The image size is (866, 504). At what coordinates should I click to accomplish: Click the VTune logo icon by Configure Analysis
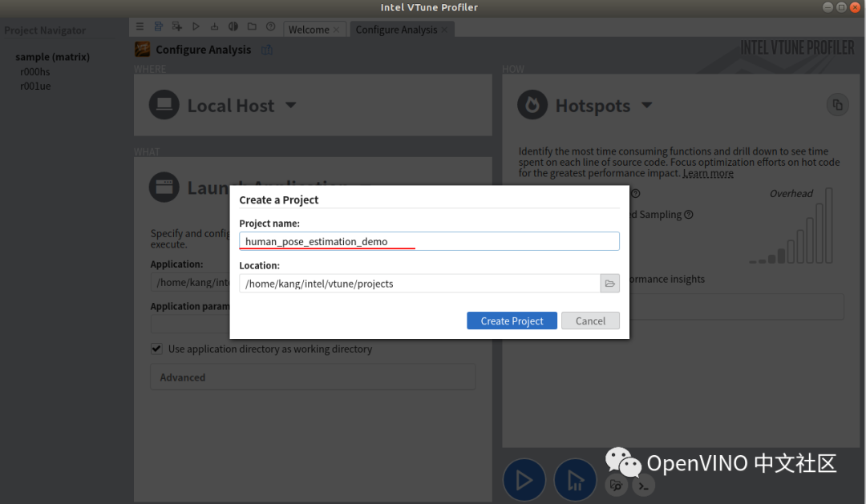tap(143, 49)
